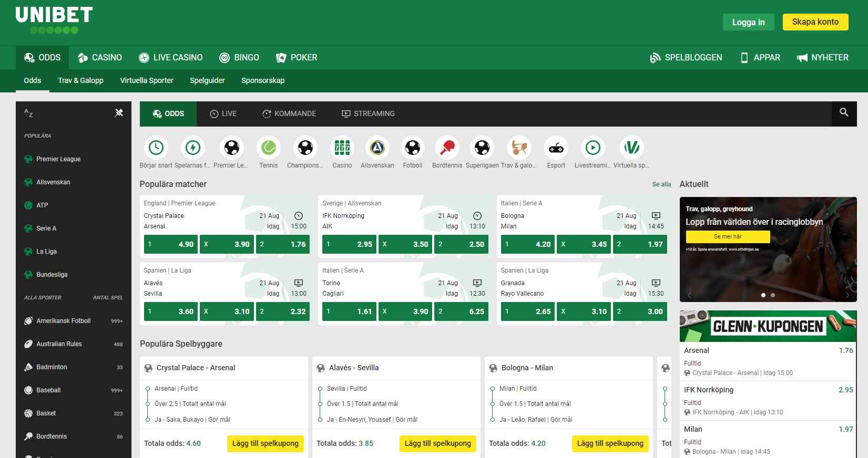This screenshot has height=458, width=868.
Task: Click the Glenn-Kupongen banner
Action: (x=768, y=326)
